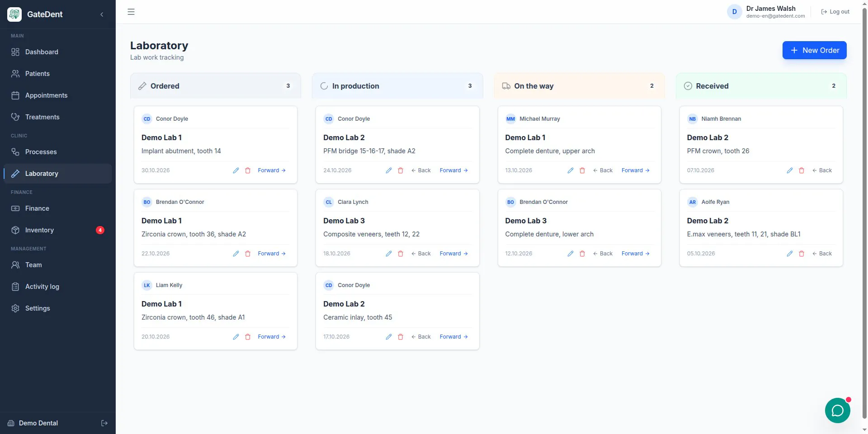This screenshot has width=868, height=434.
Task: Open the Dashboard page
Action: point(58,52)
